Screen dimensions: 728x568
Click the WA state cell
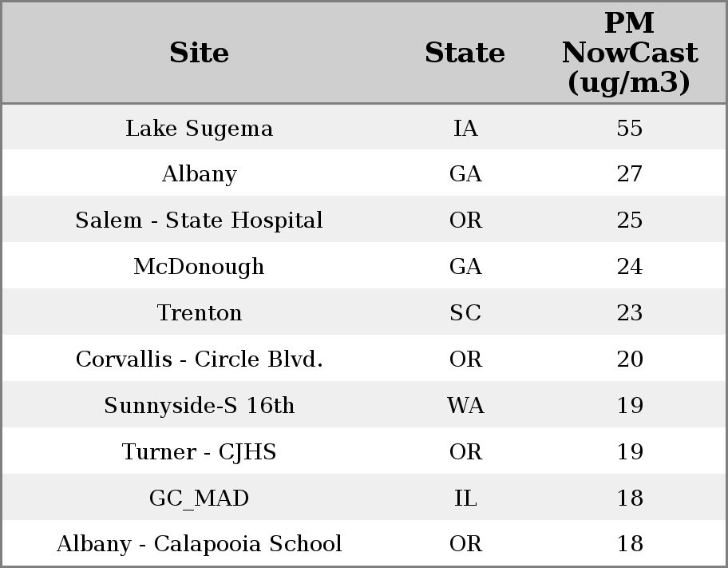point(465,405)
